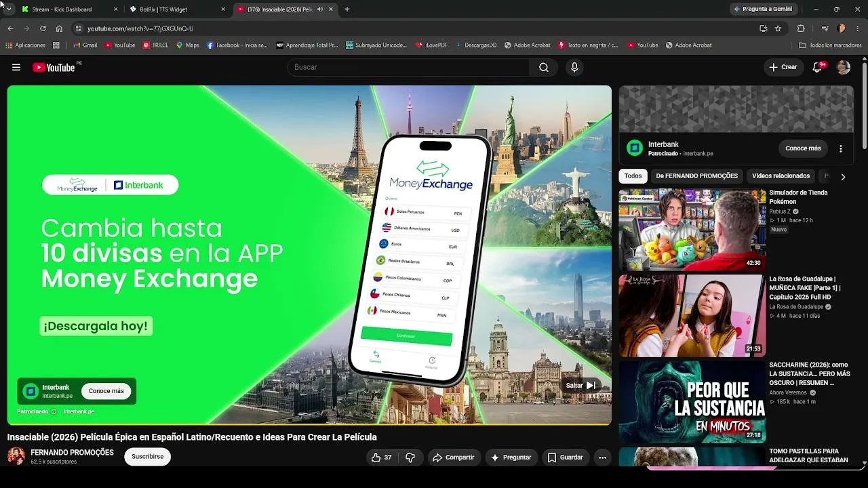Open the TRILCE bookmark
This screenshot has width=868, height=488.
coord(155,45)
